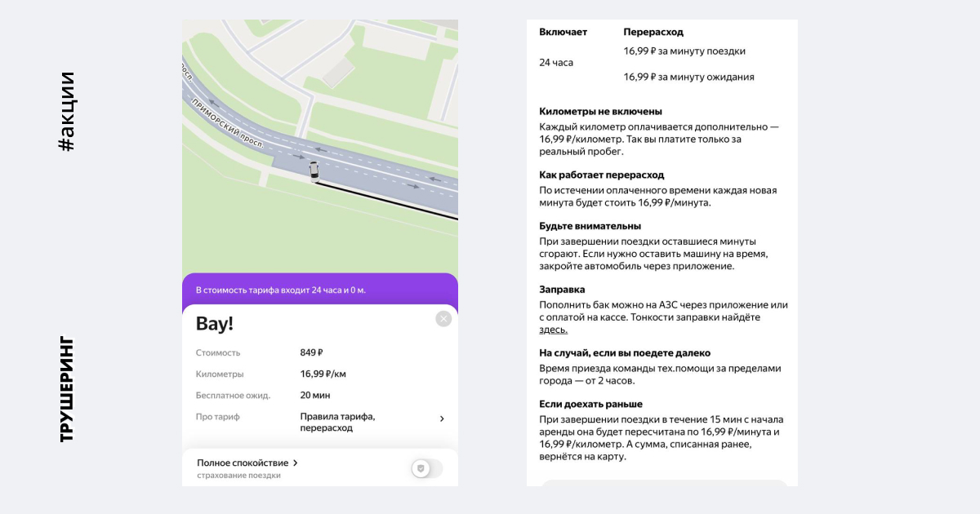Select the "Как работает перерасход" heading
The height and width of the screenshot is (514, 980).
pyautogui.click(x=601, y=175)
